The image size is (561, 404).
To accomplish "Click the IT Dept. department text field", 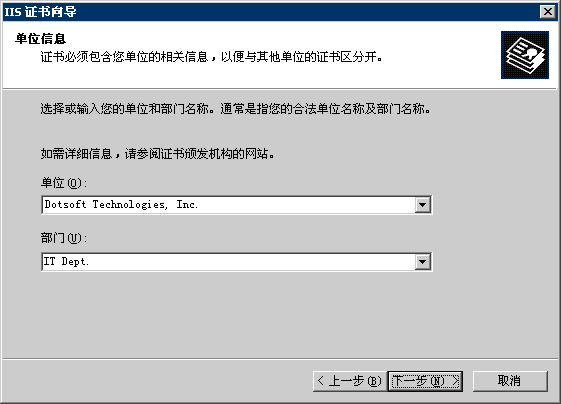I will click(228, 262).
